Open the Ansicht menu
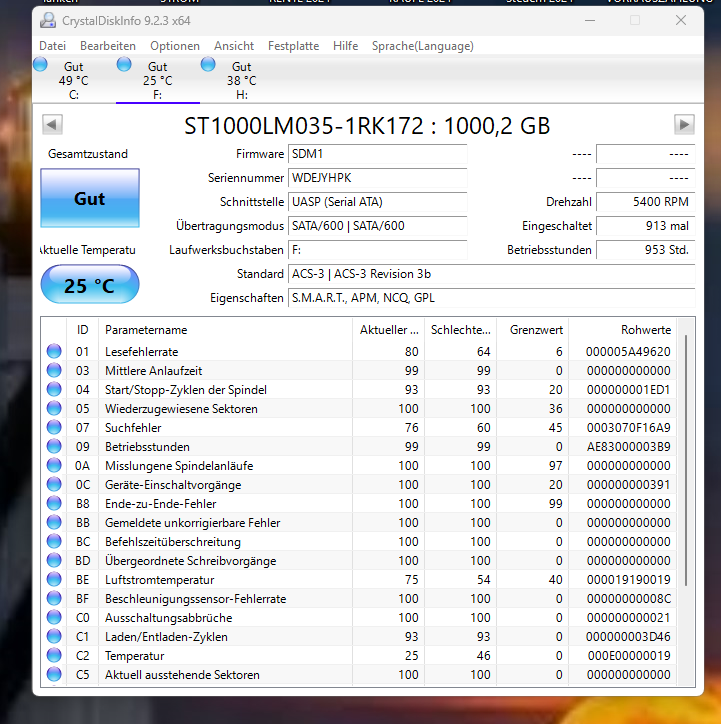This screenshot has height=724, width=721. 234,46
